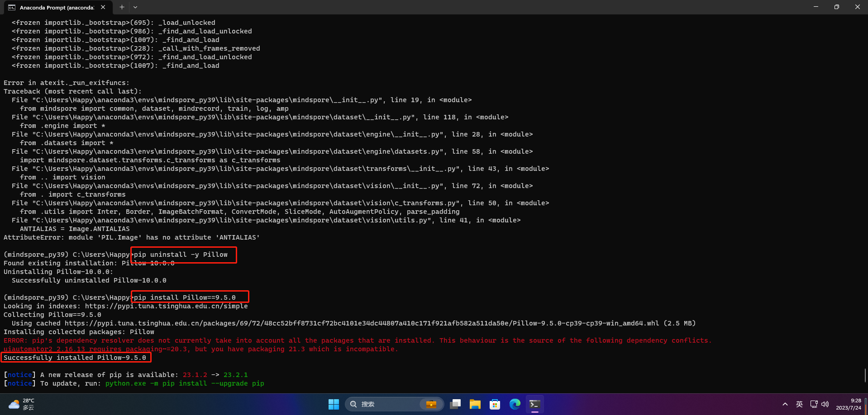Close the terminal window
Image resolution: width=868 pixels, height=415 pixels.
858,7
